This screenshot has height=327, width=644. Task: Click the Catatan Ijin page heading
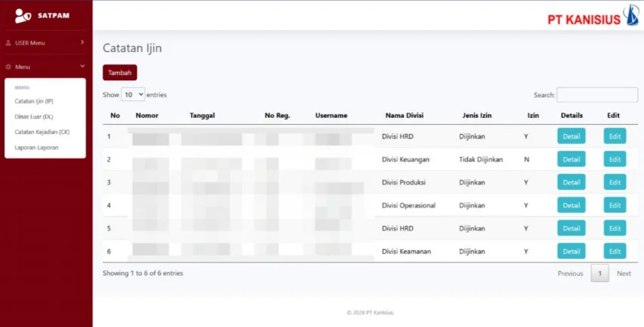click(x=132, y=48)
